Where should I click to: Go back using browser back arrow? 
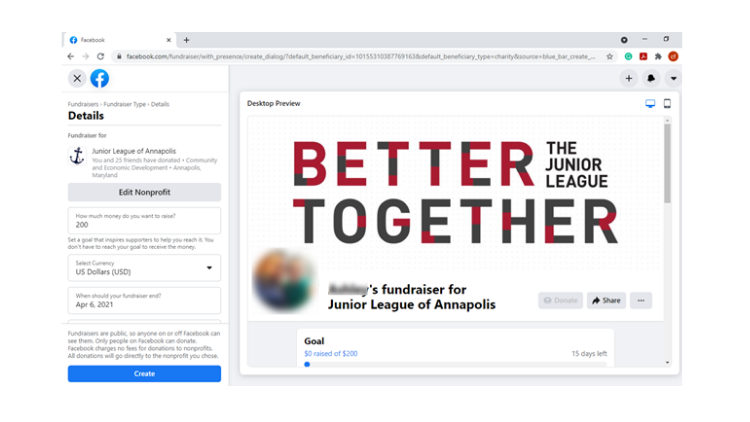coord(71,56)
